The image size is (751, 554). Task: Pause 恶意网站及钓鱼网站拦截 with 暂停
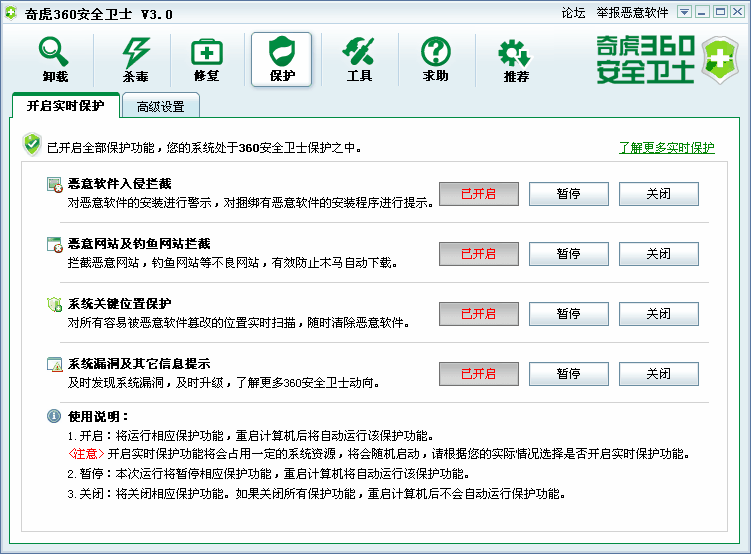pos(569,254)
